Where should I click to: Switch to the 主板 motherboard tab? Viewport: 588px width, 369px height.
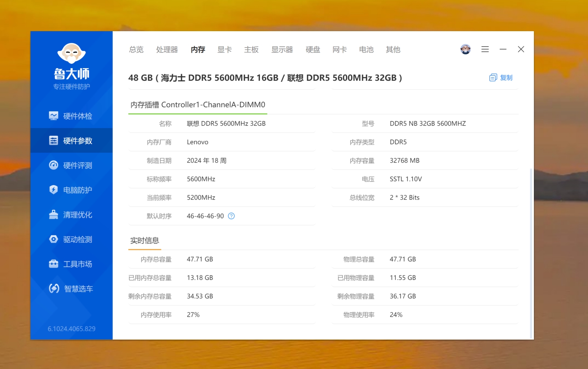click(x=251, y=50)
